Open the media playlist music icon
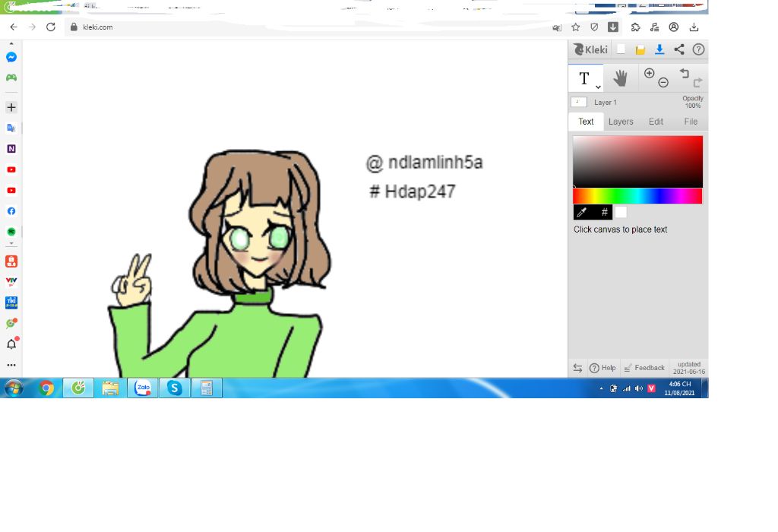Viewport: 778px width, 532px height. pos(654,27)
